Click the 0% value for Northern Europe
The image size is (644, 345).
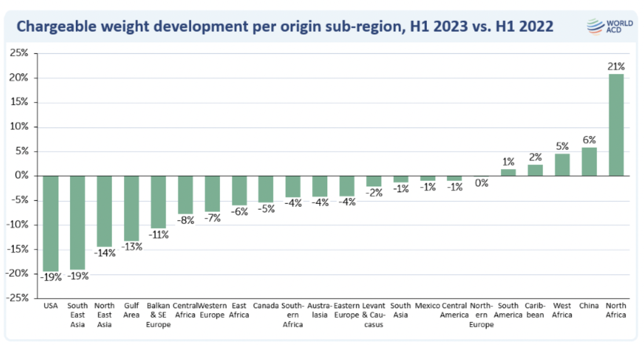point(482,183)
